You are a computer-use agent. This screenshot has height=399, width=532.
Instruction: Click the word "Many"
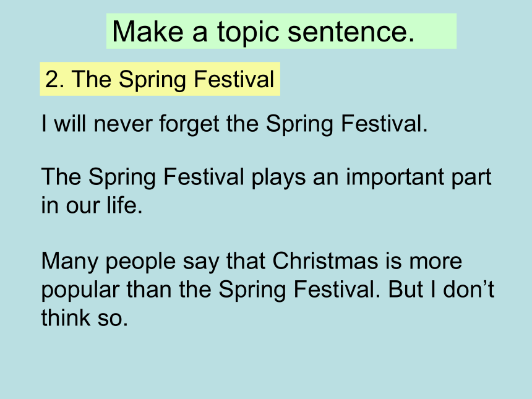pos(69,262)
